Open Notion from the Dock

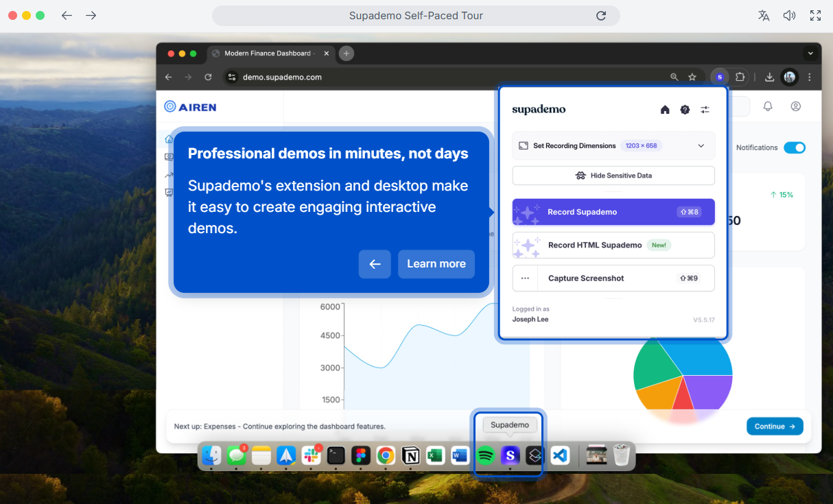(410, 455)
